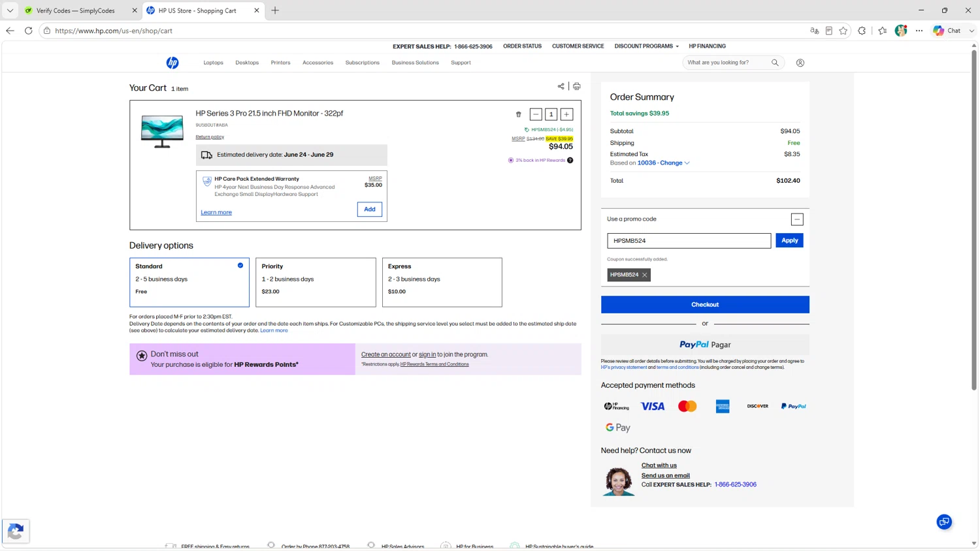
Task: Switch to Verify Codes SimplyCodes tab
Action: (x=76, y=10)
